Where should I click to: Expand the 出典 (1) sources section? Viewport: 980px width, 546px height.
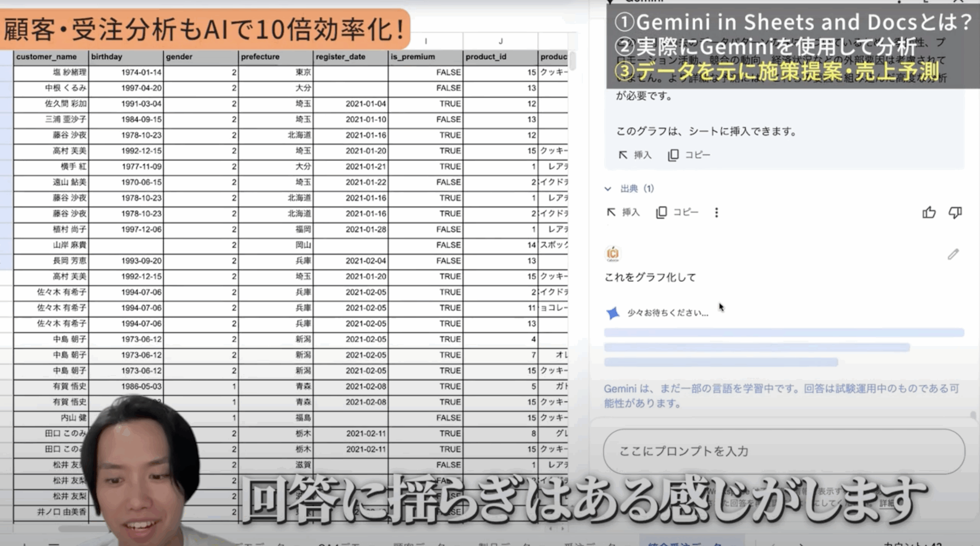point(629,189)
